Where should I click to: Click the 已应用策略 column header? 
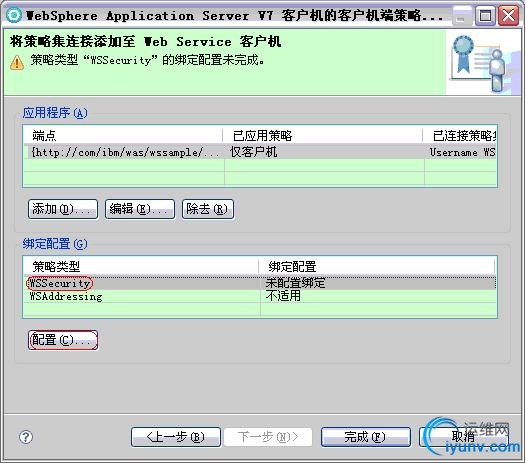[323, 136]
